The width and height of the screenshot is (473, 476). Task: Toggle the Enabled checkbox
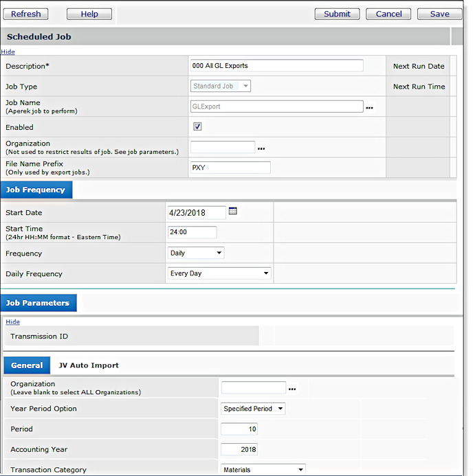point(197,127)
